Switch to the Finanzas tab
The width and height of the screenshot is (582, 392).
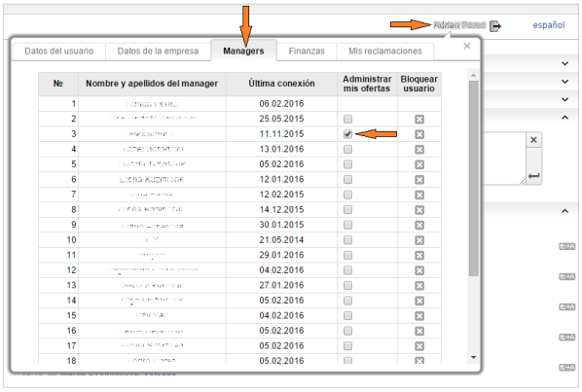(307, 52)
